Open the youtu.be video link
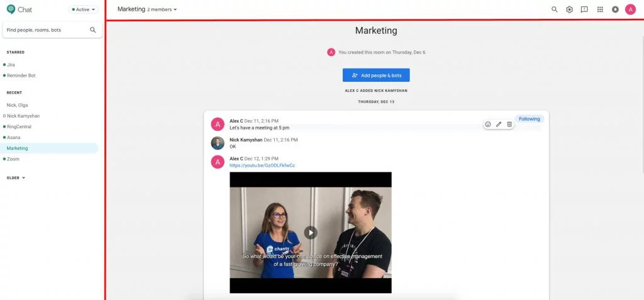The width and height of the screenshot is (644, 300). [x=262, y=165]
